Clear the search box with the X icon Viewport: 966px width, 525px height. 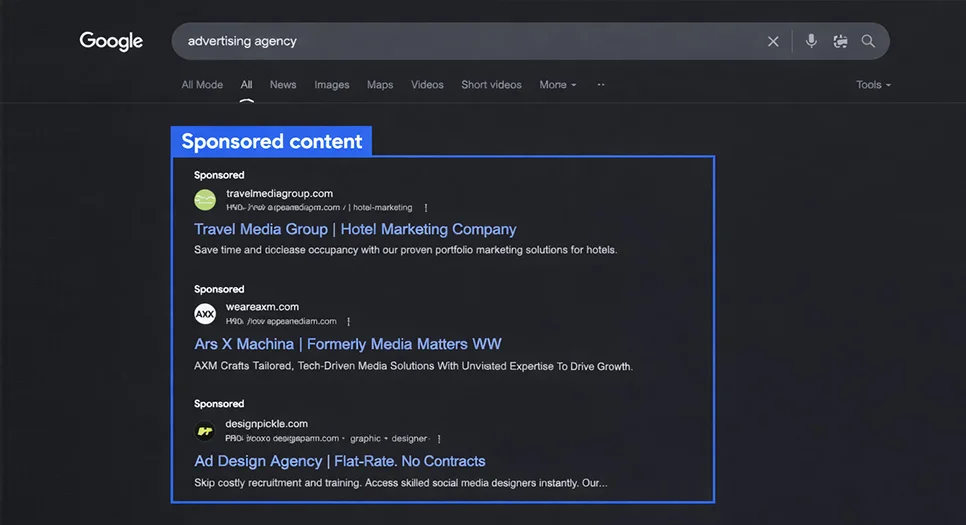(x=773, y=41)
